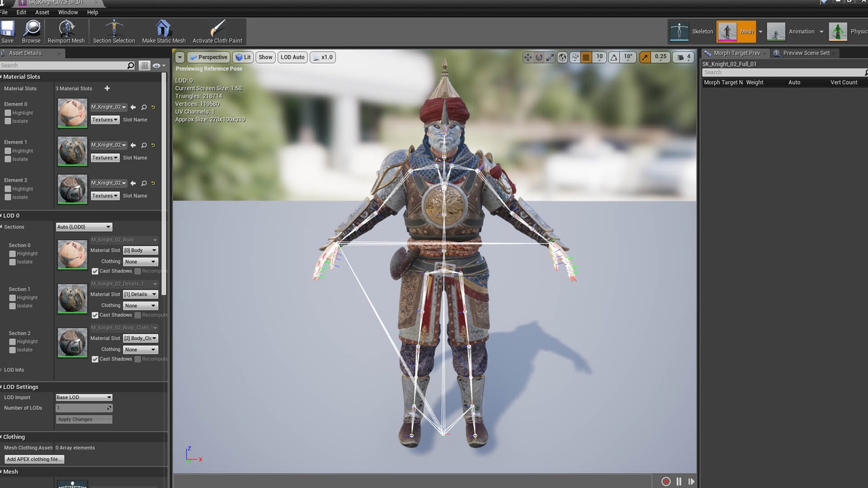This screenshot has width=868, height=488.
Task: Select the translate gizmo in viewport toolbar
Action: point(528,58)
